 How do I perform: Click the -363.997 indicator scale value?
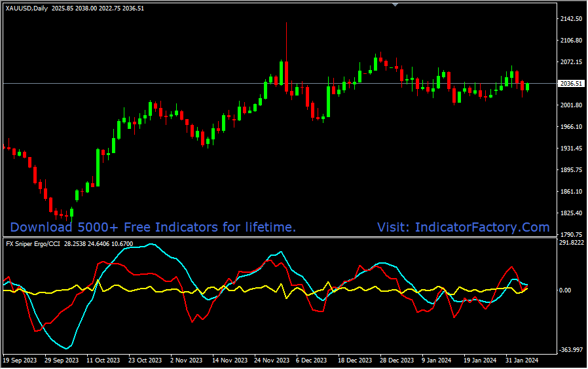click(x=572, y=350)
